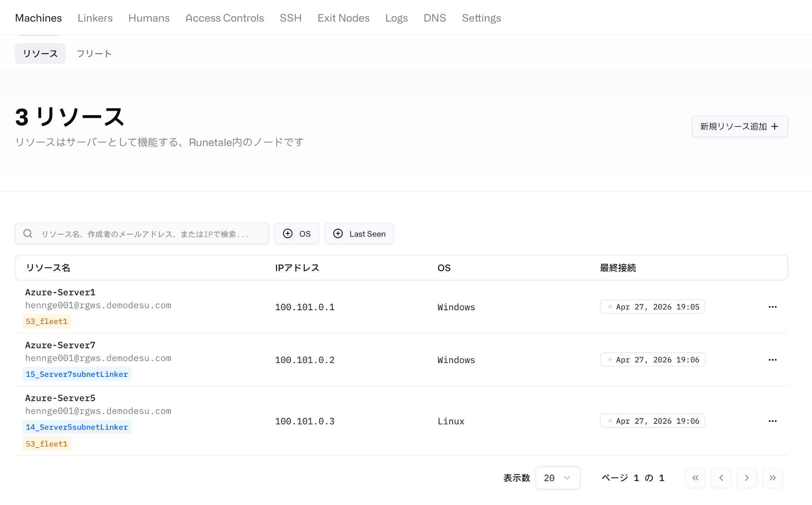Open the 表示数 rows-per-page dropdown
Image resolution: width=812 pixels, height=505 pixels.
click(557, 478)
